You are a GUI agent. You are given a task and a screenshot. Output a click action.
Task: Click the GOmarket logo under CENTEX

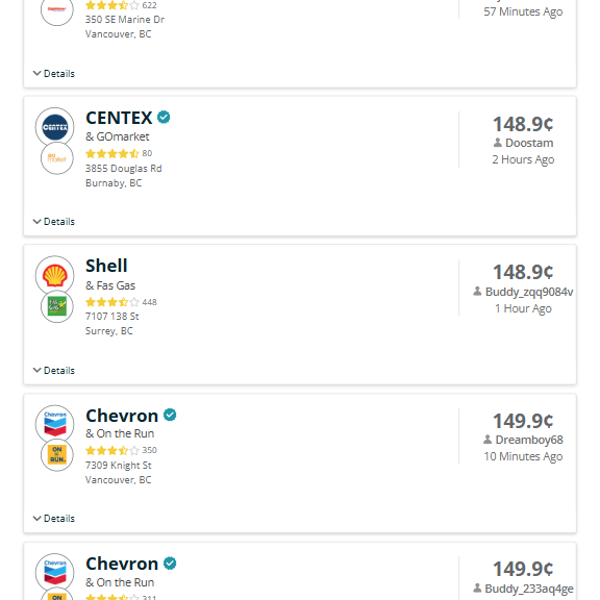tap(56, 159)
